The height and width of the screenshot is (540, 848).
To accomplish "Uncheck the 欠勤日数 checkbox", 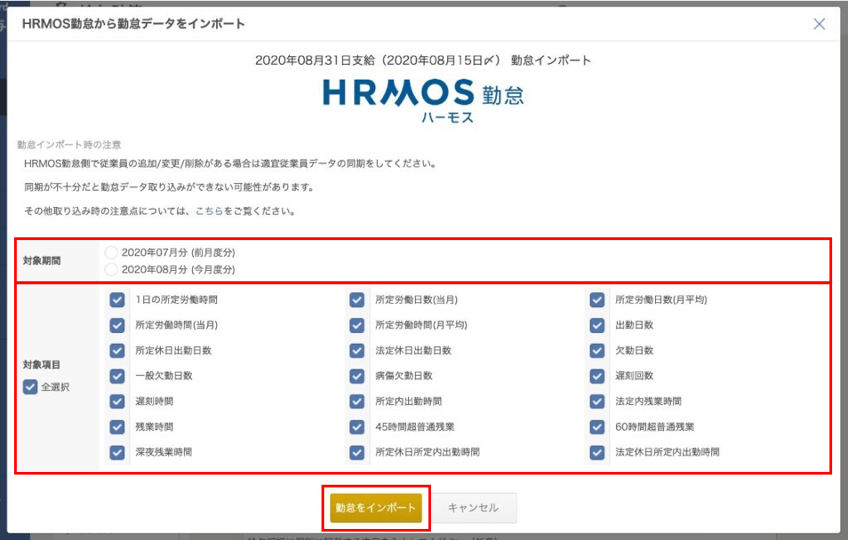I will [597, 351].
